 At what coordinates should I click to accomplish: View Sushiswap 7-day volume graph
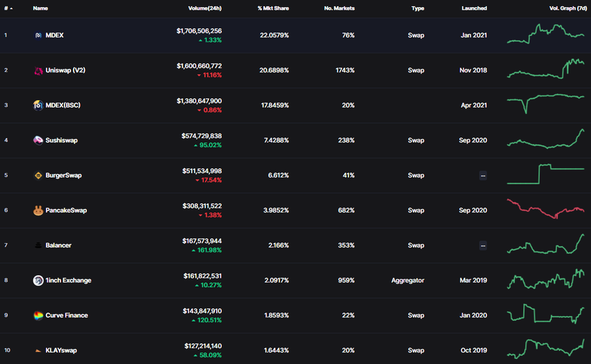[546, 138]
